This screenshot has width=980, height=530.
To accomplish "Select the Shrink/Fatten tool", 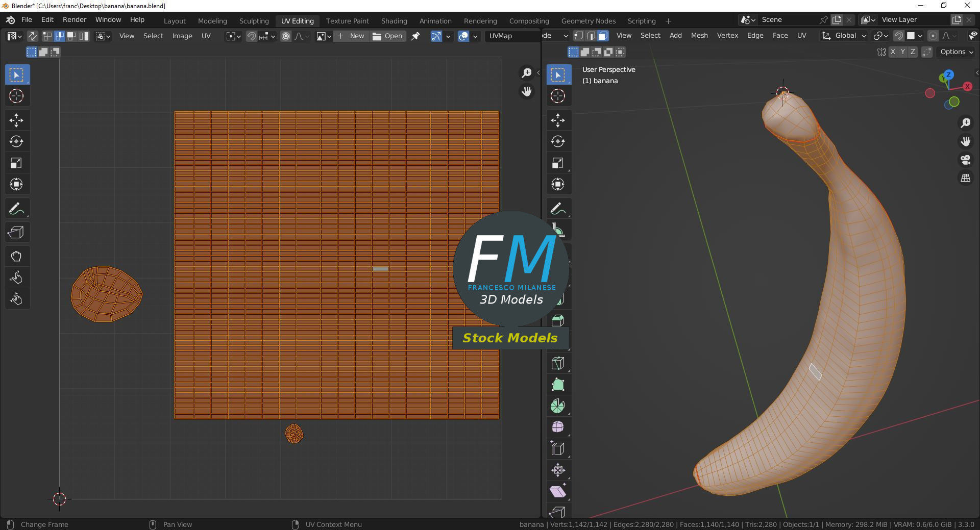I will [x=558, y=470].
